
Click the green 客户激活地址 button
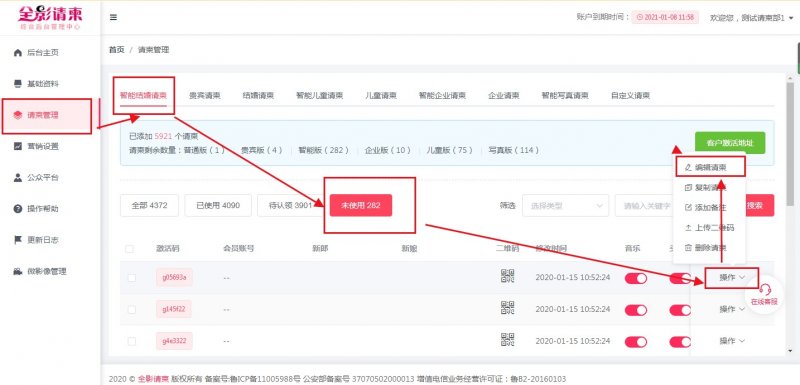[730, 143]
